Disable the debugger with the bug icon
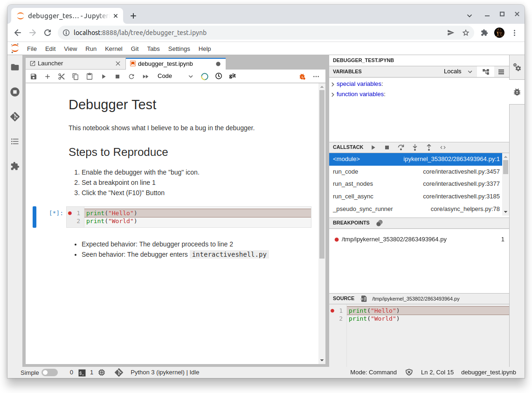Screen dimensions: 532x393 [302, 76]
